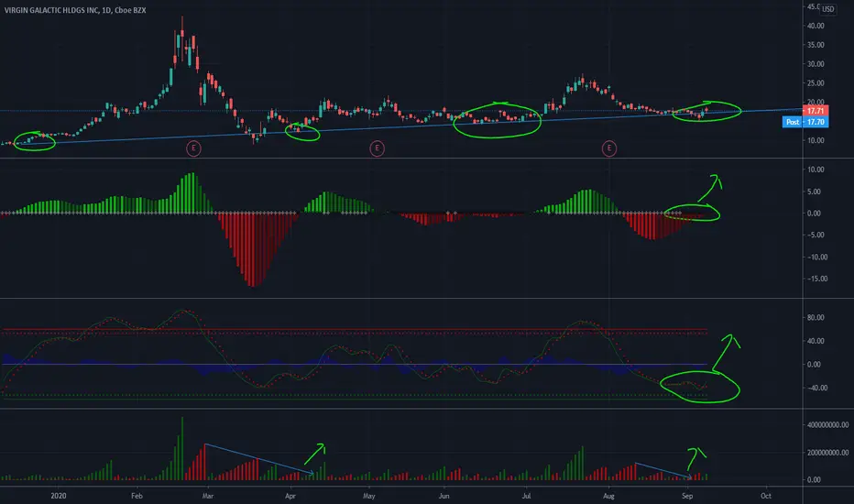The width and height of the screenshot is (854, 504).
Task: Open the earnings marker in early May
Action: pos(377,148)
